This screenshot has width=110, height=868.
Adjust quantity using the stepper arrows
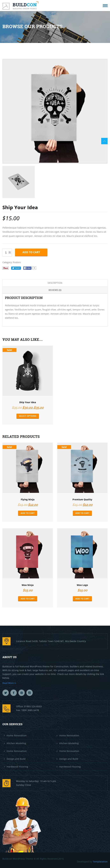[10, 252]
